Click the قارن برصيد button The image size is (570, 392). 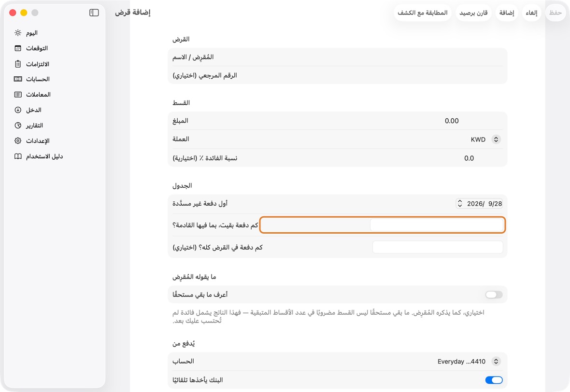pyautogui.click(x=473, y=13)
